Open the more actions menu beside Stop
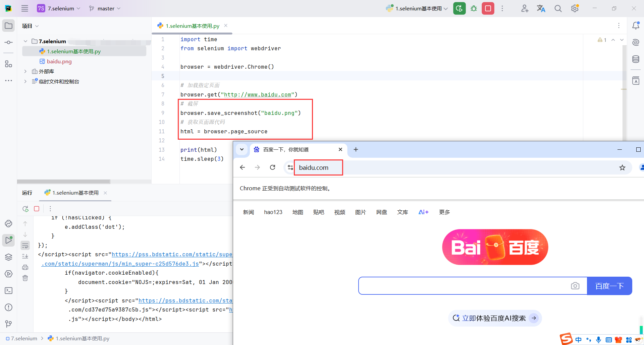Image resolution: width=644 pixels, height=345 pixels. [502, 8]
